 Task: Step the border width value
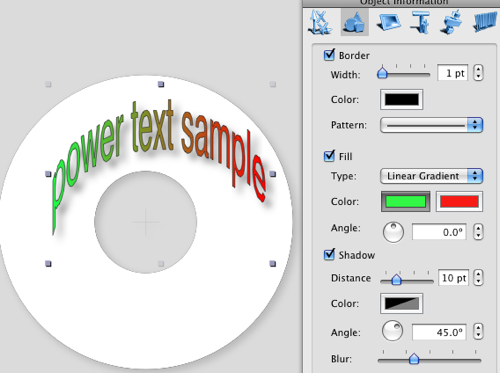point(478,73)
